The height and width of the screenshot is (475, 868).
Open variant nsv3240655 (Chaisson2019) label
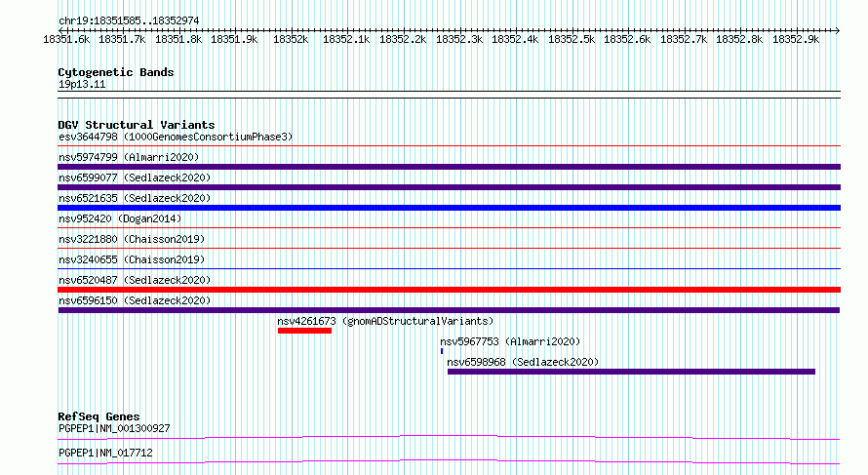click(x=132, y=259)
